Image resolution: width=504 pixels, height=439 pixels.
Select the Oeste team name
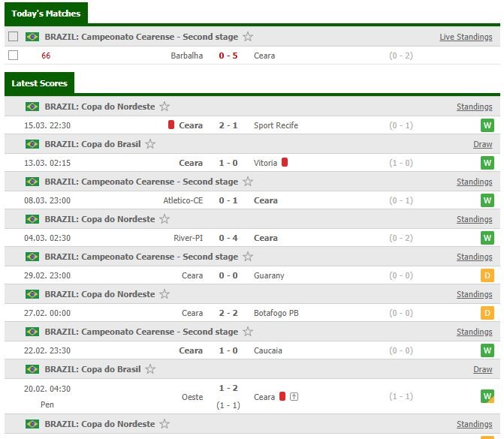pyautogui.click(x=192, y=397)
